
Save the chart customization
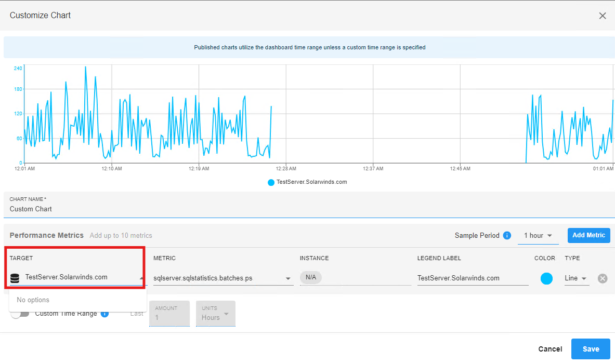tap(591, 349)
